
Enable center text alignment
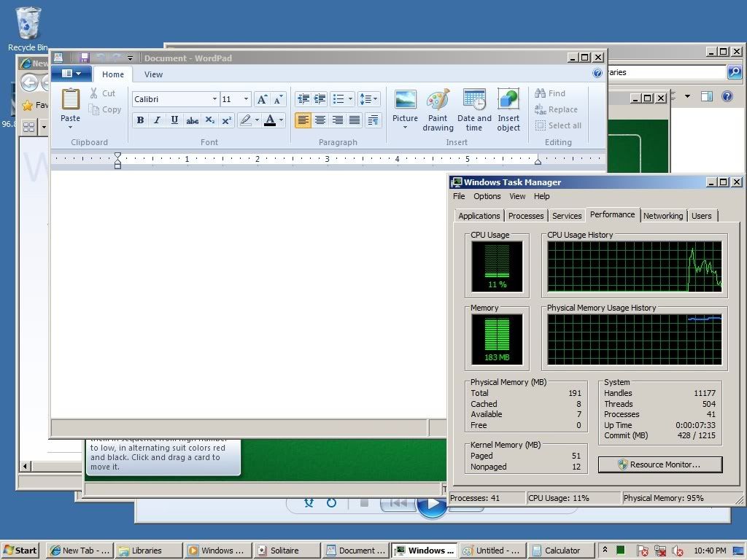coord(320,120)
